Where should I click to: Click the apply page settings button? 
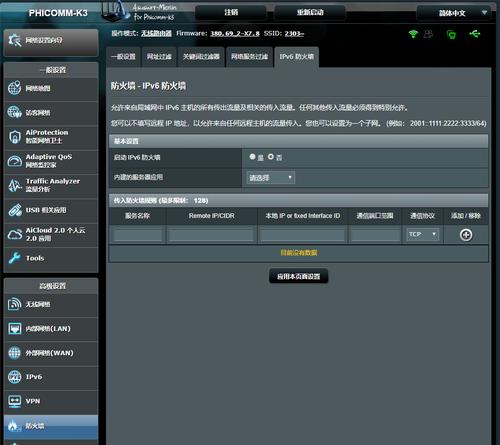298,276
